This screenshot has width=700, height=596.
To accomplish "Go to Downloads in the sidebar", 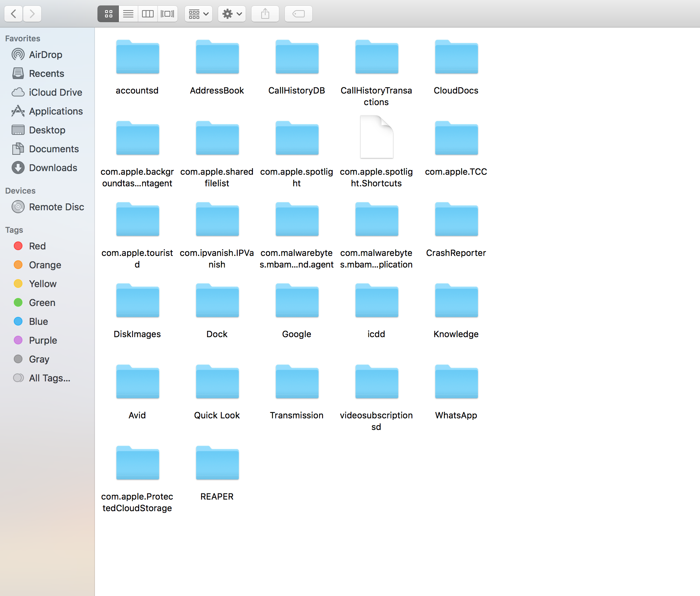I will click(53, 168).
